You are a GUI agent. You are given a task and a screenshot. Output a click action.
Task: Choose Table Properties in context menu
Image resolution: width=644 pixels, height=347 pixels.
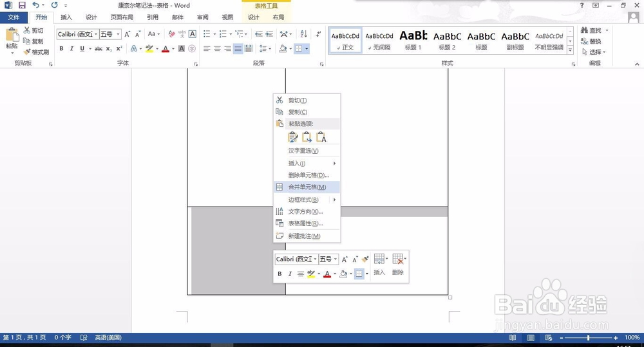tap(307, 223)
